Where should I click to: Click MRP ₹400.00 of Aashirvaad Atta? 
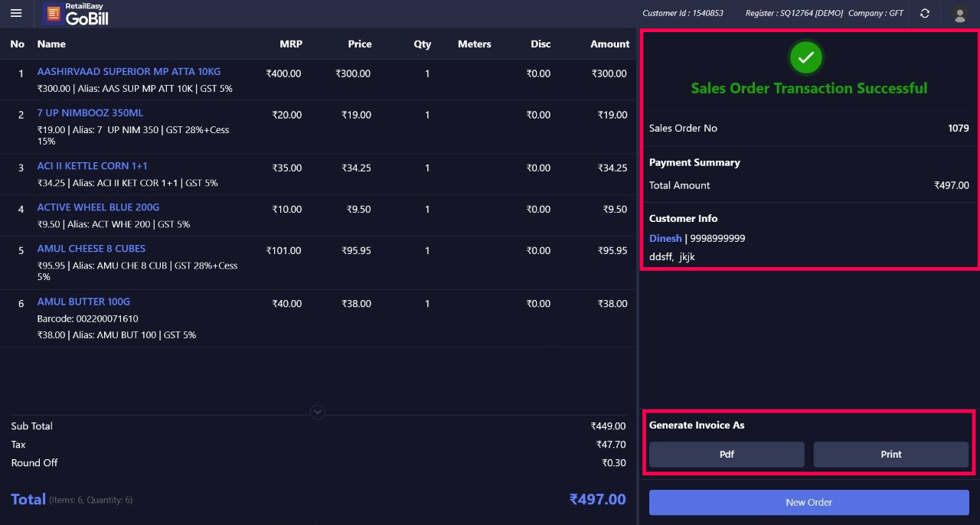coord(284,73)
